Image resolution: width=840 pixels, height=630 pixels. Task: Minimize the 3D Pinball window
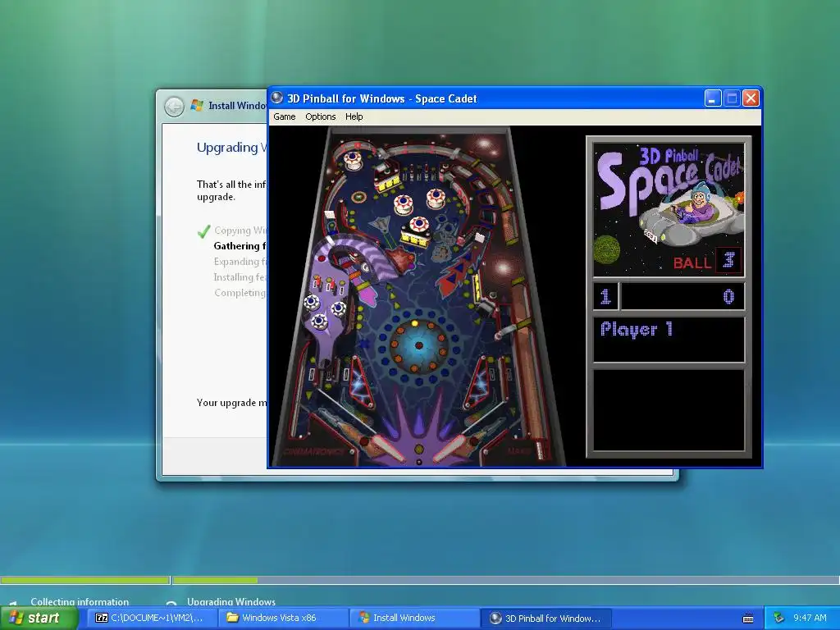(713, 98)
